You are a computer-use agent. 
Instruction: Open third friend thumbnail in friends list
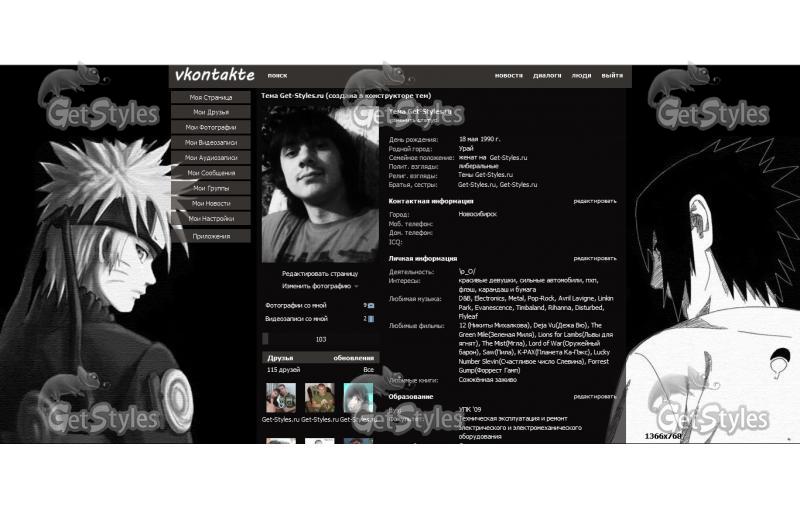[359, 398]
